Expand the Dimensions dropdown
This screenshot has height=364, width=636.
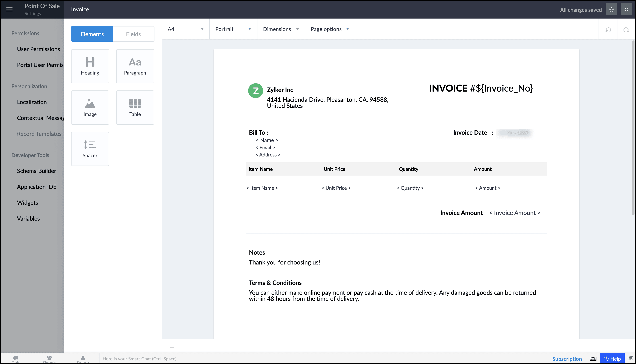click(281, 29)
